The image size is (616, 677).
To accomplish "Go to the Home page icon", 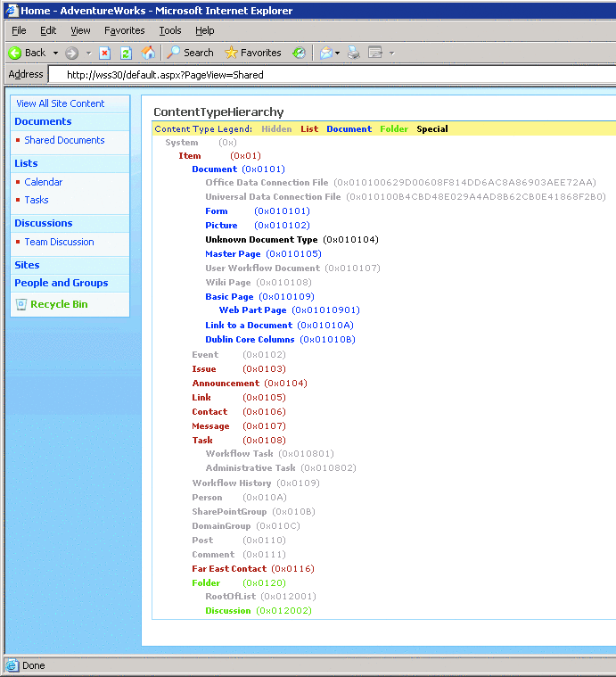I will pyautogui.click(x=148, y=53).
